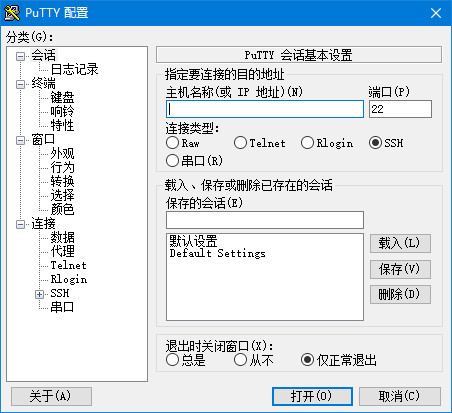Viewport: 452px width, 413px height.
Task: Click the 删除(D) button
Action: [400, 294]
